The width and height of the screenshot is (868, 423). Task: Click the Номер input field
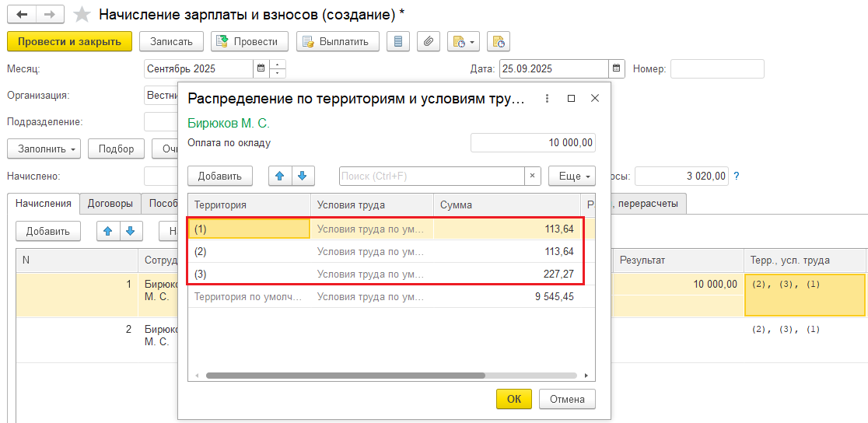pos(717,68)
